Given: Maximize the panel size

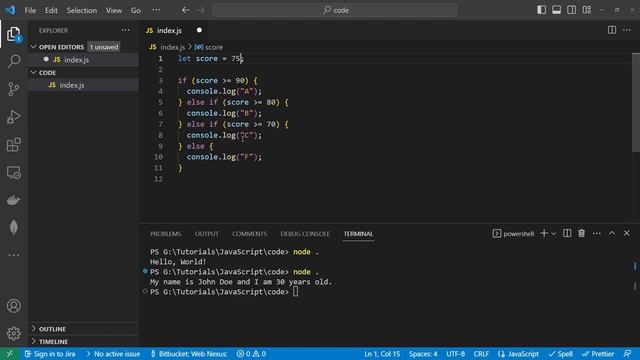Looking at the screenshot, I should 611,233.
